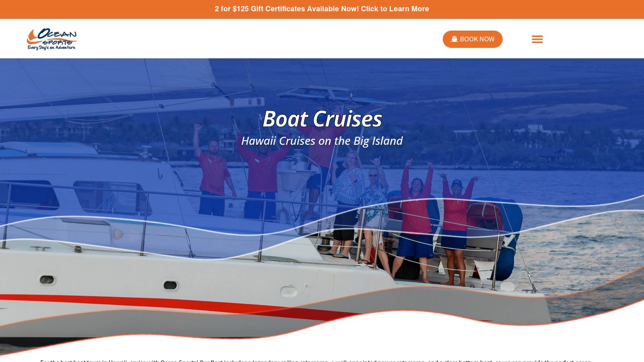Click the BOOK NOW text label

tap(477, 39)
